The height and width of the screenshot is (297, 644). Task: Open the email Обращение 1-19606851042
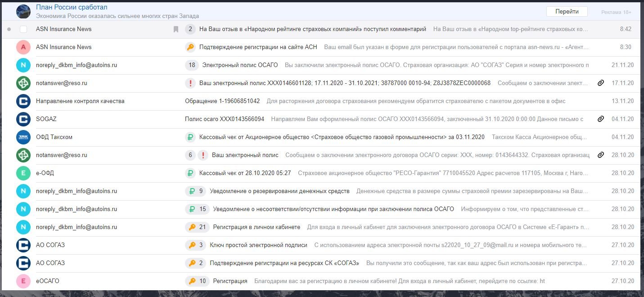pyautogui.click(x=222, y=101)
